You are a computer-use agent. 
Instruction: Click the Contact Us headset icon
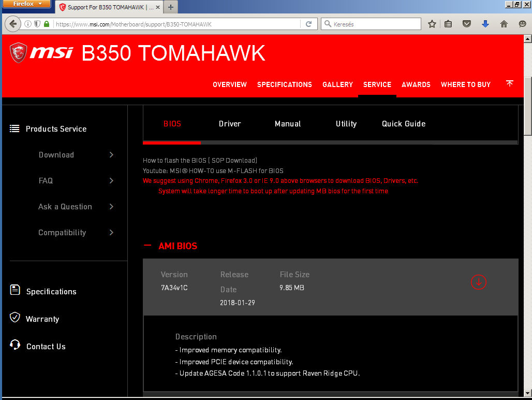click(x=15, y=345)
